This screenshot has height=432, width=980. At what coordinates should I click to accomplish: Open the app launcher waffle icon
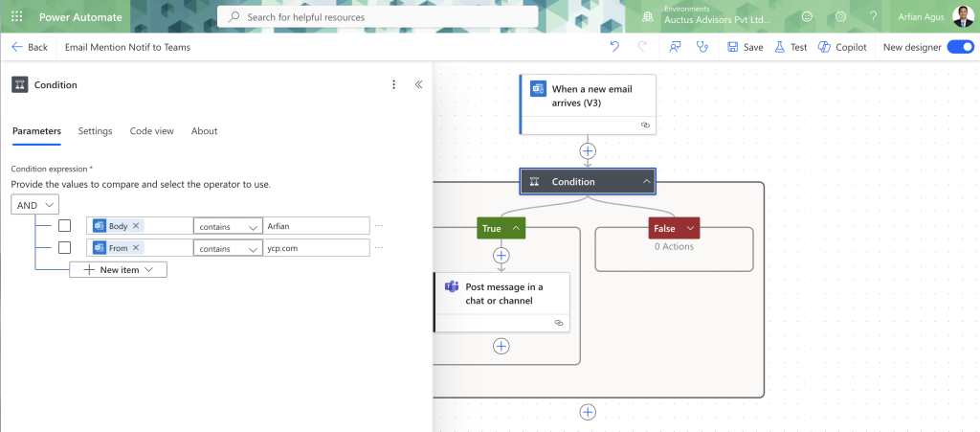click(x=17, y=17)
